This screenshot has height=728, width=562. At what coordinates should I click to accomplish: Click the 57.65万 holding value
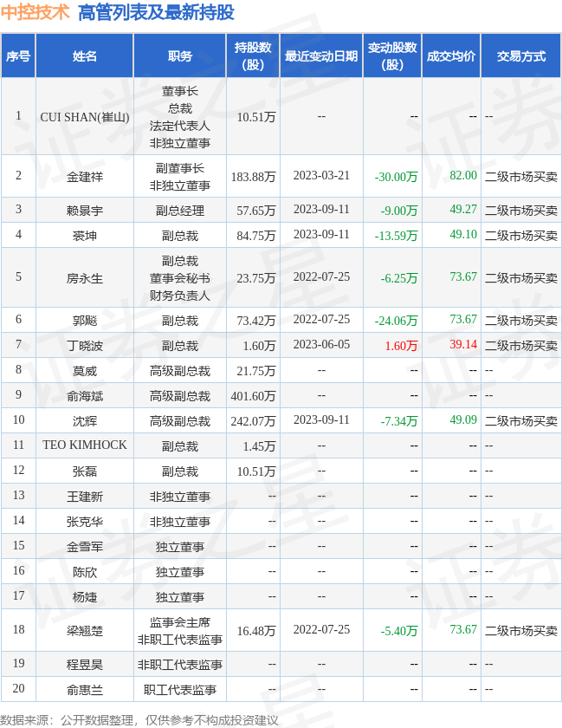point(256,211)
